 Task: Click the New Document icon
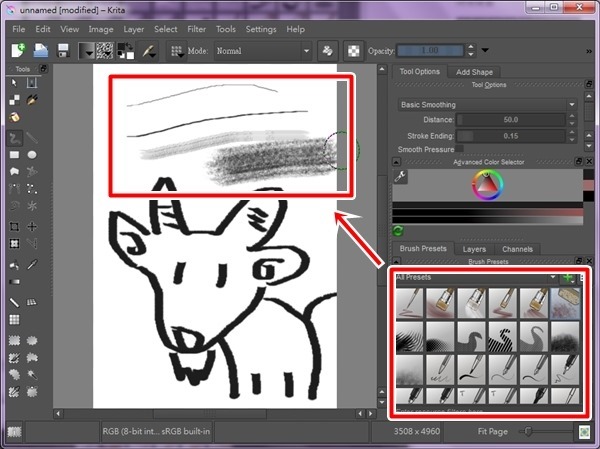coord(18,50)
